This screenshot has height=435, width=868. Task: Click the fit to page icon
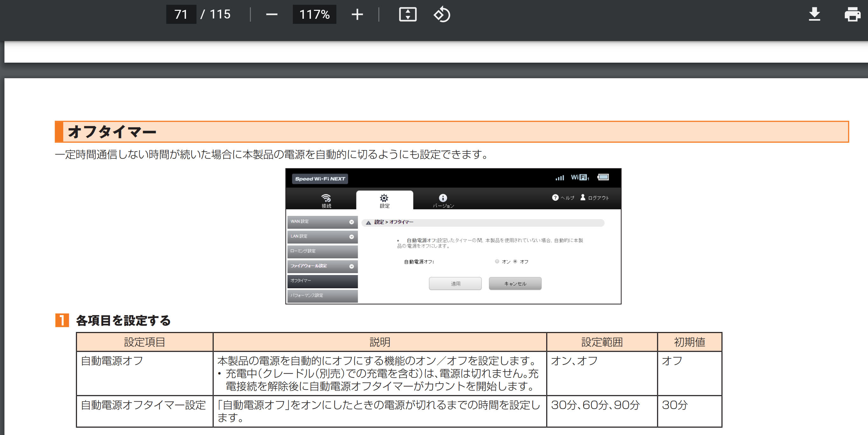tap(408, 15)
